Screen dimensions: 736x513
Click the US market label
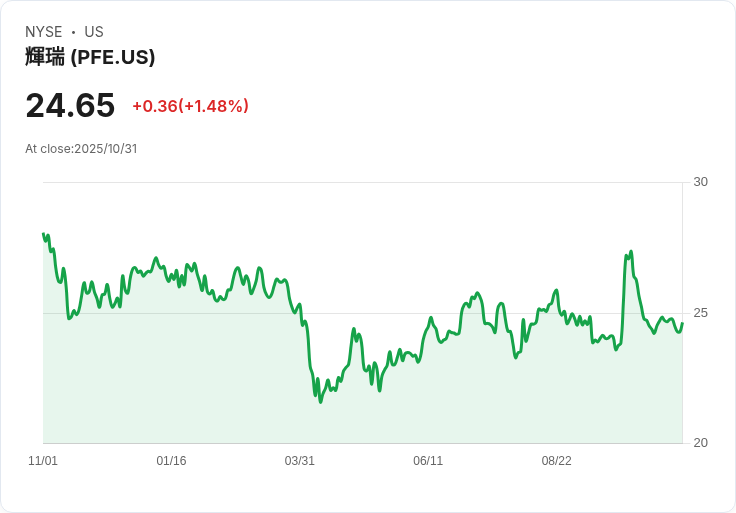[x=94, y=32]
